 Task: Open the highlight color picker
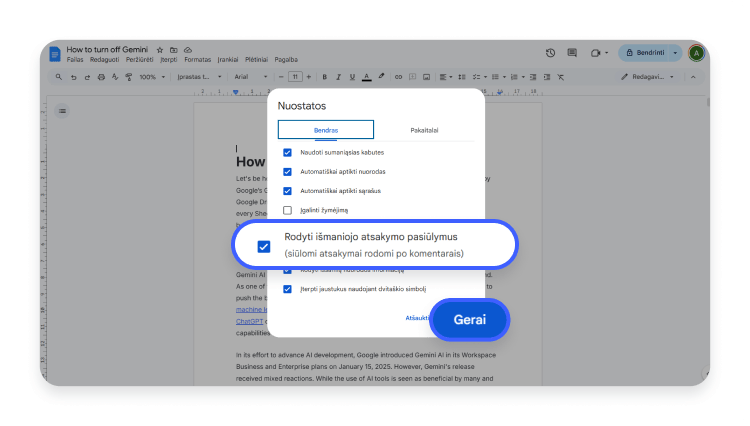(381, 76)
